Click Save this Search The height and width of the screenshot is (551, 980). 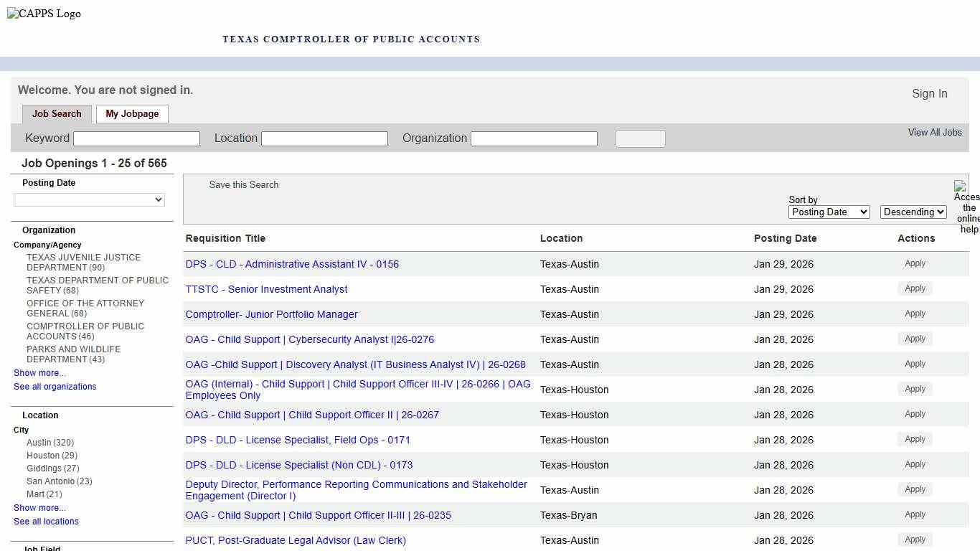243,184
